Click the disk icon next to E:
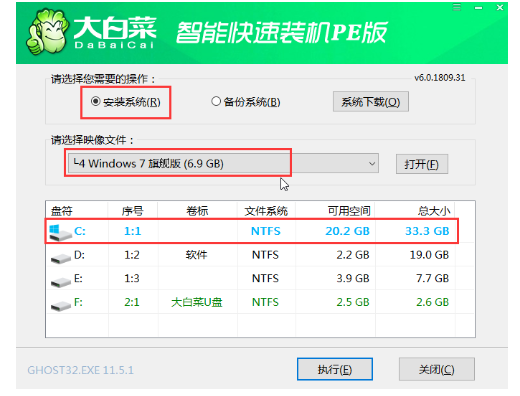520x396 pixels. [x=61, y=282]
